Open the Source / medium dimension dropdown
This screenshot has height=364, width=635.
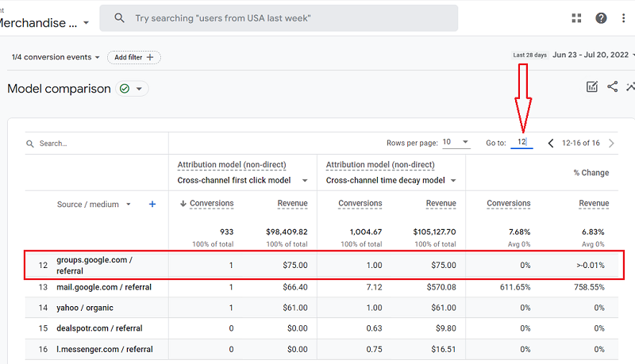[x=94, y=205]
